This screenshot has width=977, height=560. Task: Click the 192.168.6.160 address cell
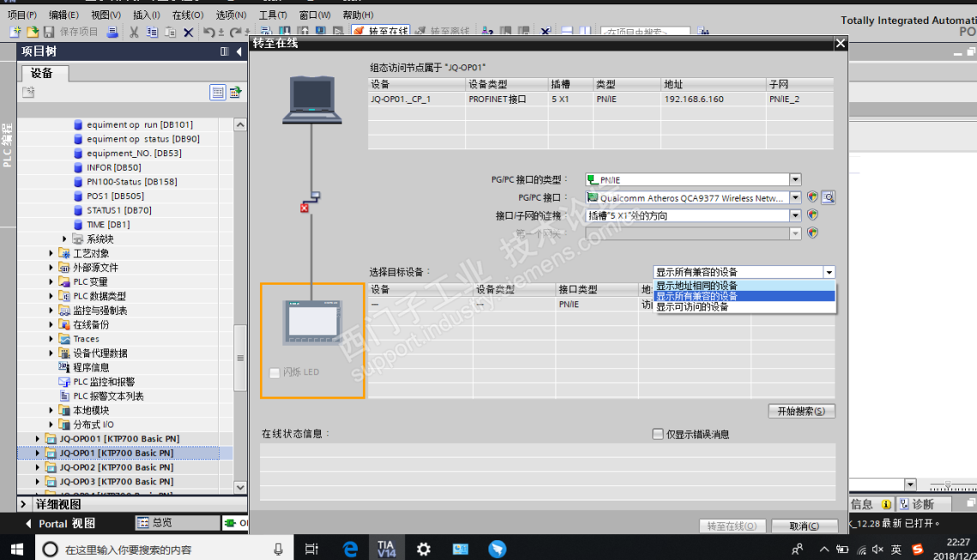tap(713, 99)
